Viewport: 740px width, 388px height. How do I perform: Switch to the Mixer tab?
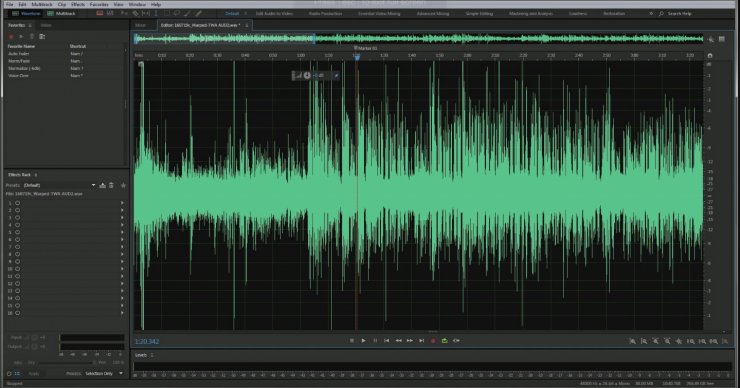click(x=141, y=25)
